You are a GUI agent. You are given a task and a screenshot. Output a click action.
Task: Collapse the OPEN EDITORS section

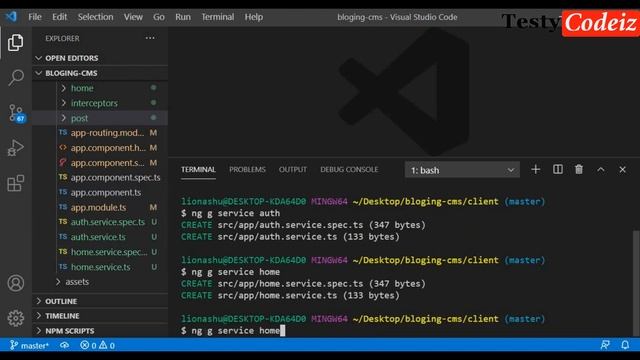point(100,58)
